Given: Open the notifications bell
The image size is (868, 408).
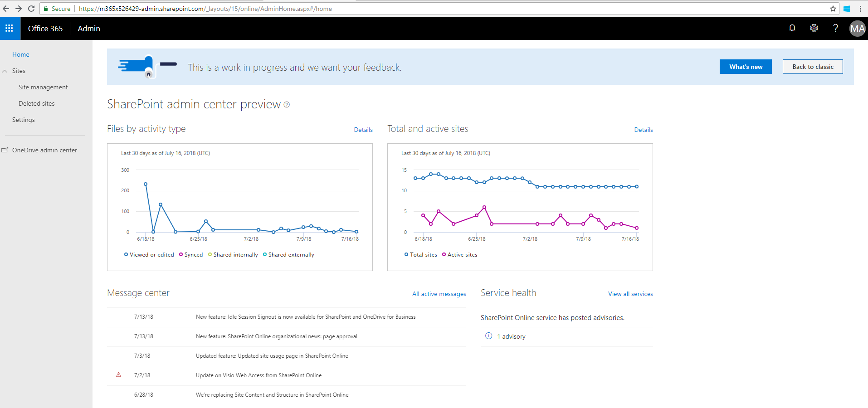Looking at the screenshot, I should [x=792, y=28].
